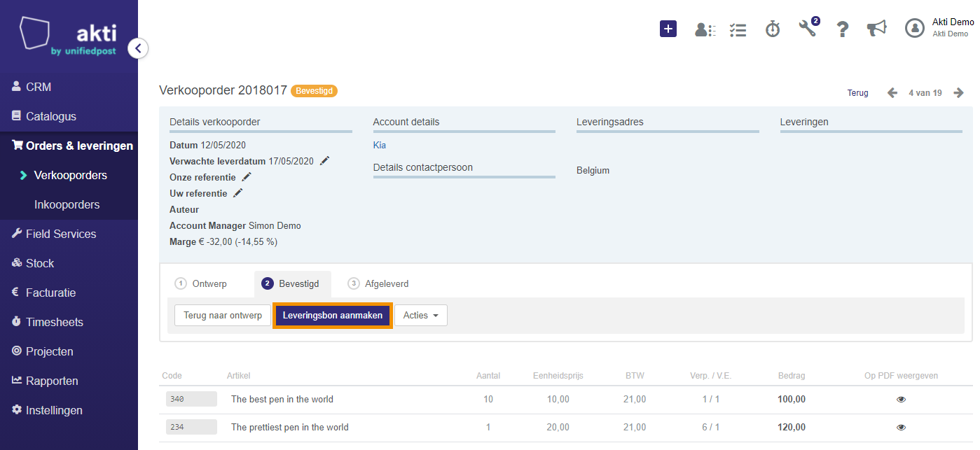980x450 pixels.
Task: Click the Terug link
Action: pos(857,92)
